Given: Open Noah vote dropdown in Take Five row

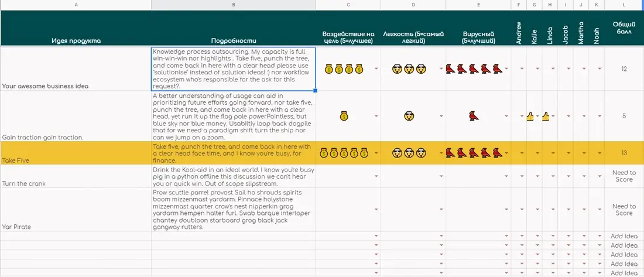Looking at the screenshot, I should point(600,153).
